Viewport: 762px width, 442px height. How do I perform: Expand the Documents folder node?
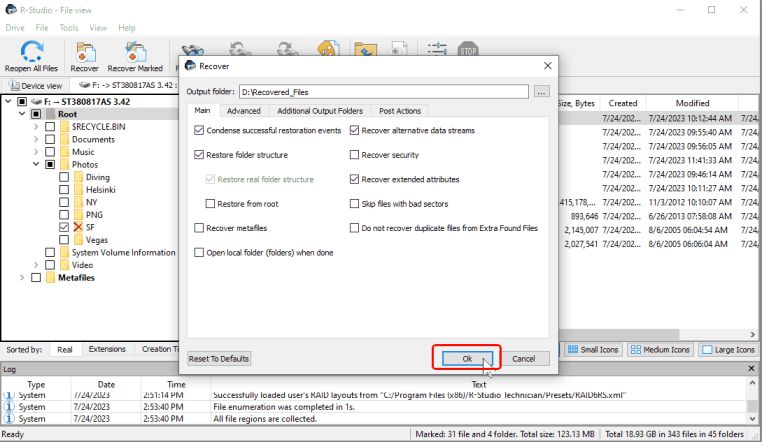point(36,139)
